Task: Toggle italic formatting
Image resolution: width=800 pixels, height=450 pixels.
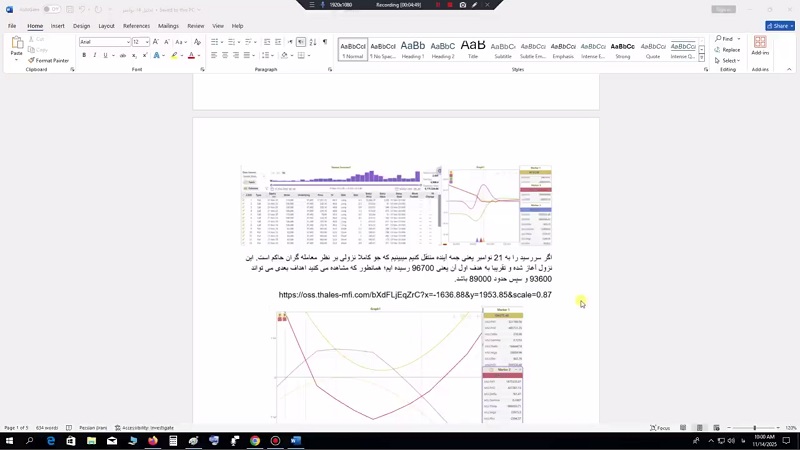Action: 95,55
